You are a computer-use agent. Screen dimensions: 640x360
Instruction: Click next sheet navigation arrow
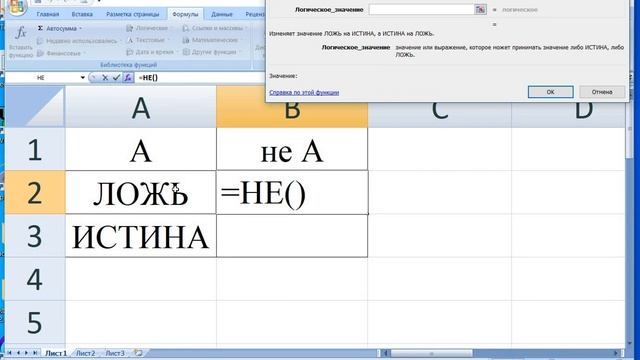(27, 353)
